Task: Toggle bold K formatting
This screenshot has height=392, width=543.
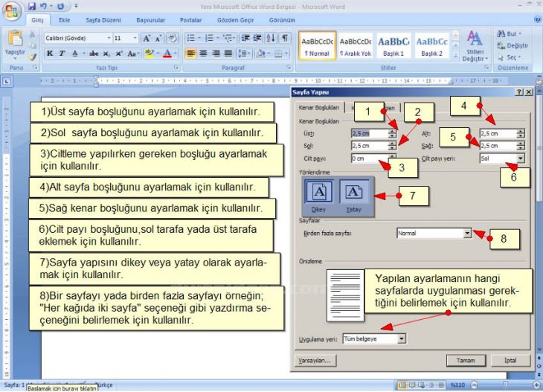Action: tap(50, 54)
